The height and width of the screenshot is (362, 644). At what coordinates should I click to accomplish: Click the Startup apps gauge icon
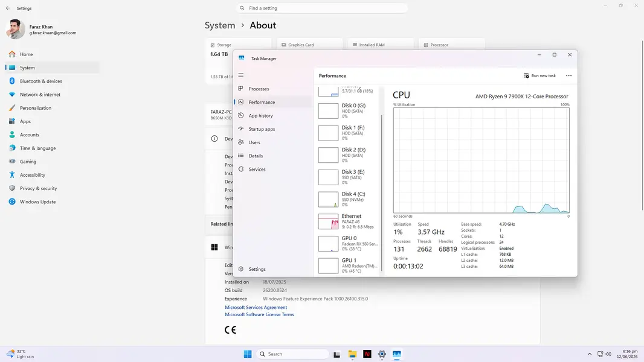(x=240, y=129)
